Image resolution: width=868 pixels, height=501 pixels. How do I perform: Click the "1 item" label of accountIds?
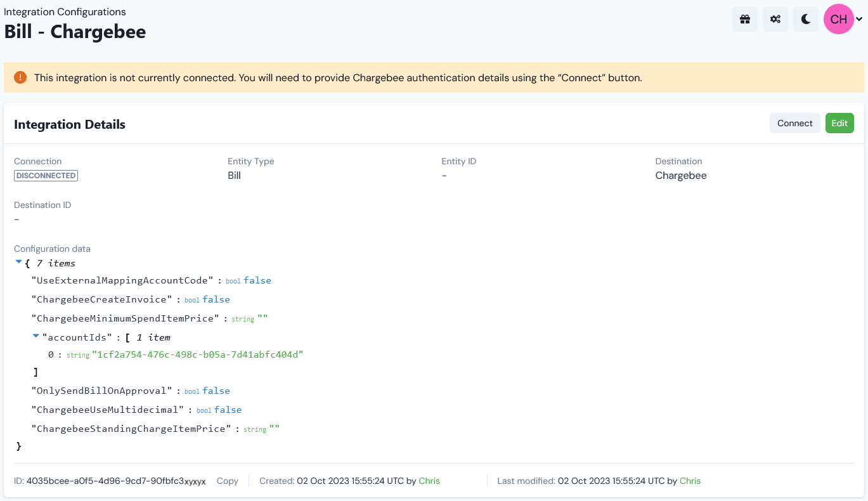tap(153, 337)
